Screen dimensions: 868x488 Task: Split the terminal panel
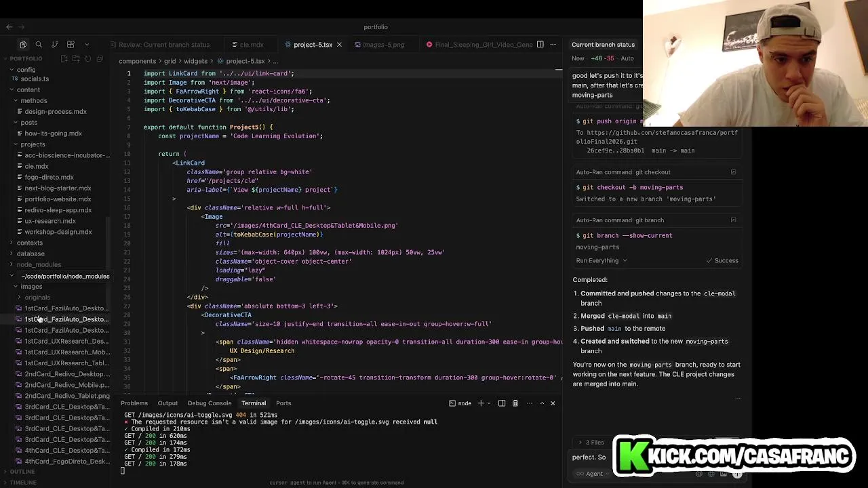502,403
